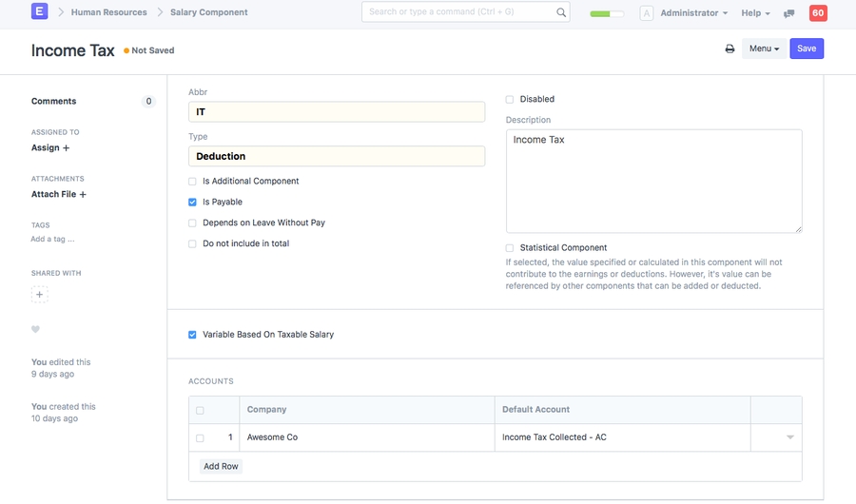Click the print icon
This screenshot has height=504, width=856.
point(730,48)
